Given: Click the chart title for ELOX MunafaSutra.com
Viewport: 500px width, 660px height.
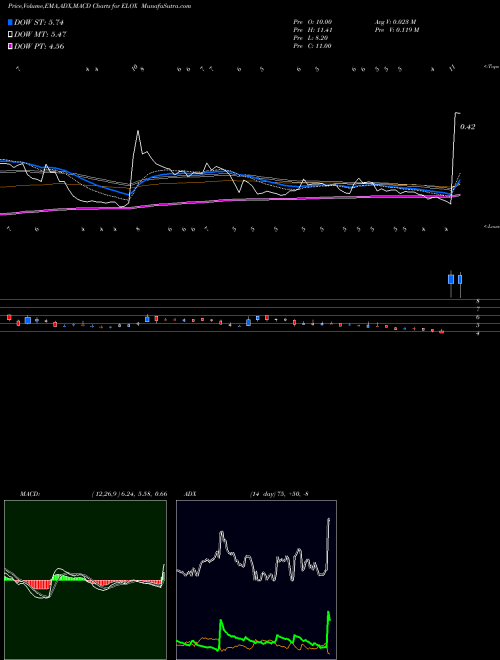Looking at the screenshot, I should (100, 6).
